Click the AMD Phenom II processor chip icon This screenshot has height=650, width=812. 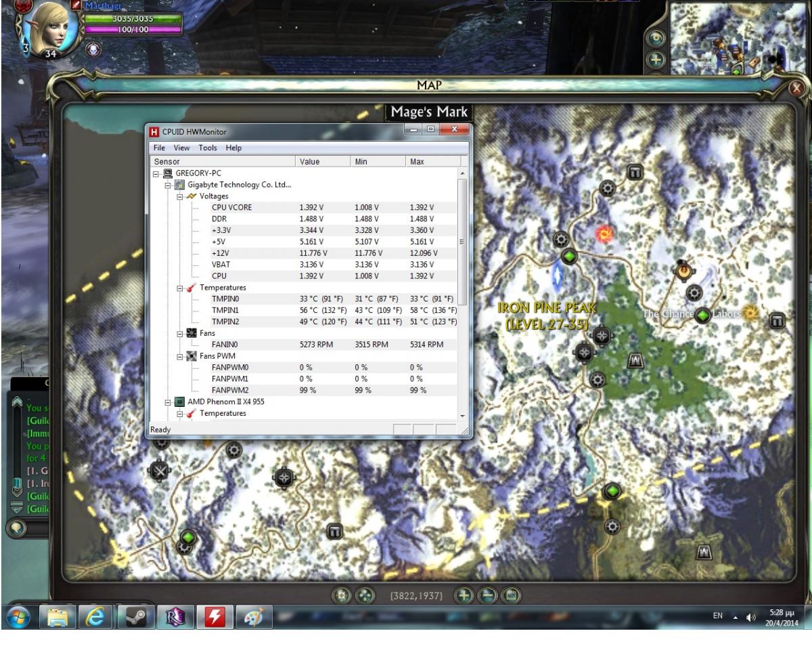pyautogui.click(x=180, y=402)
